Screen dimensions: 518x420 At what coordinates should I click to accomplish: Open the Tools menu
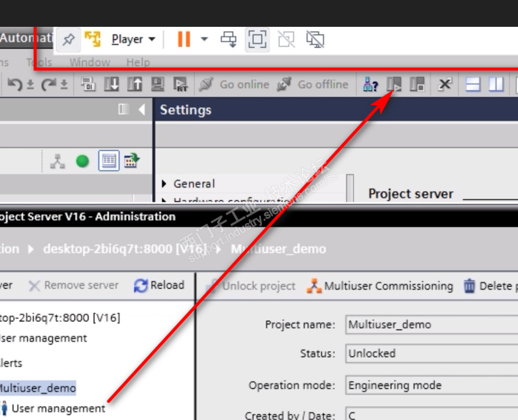pyautogui.click(x=39, y=62)
